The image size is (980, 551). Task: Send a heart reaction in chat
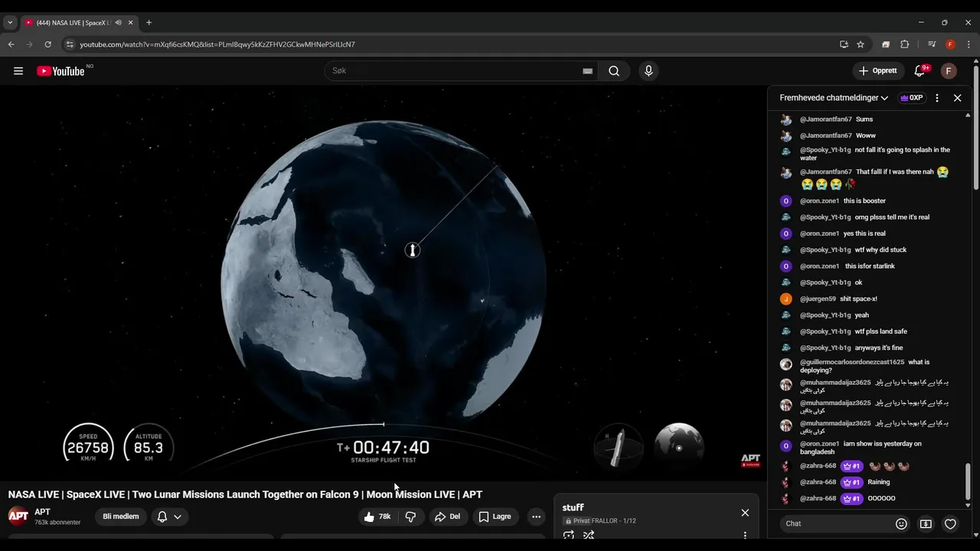pos(950,523)
